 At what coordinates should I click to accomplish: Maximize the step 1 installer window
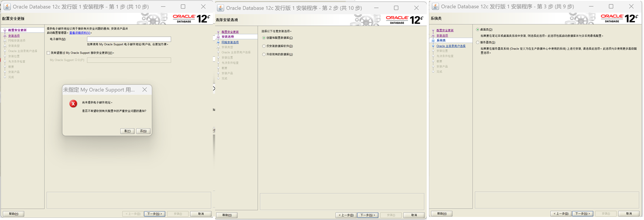(x=183, y=7)
